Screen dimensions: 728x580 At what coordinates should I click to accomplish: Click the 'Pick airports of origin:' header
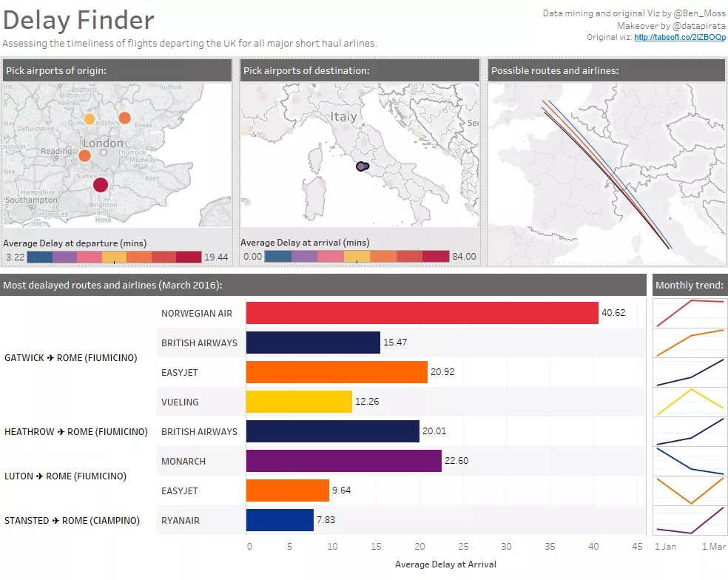[x=117, y=70]
